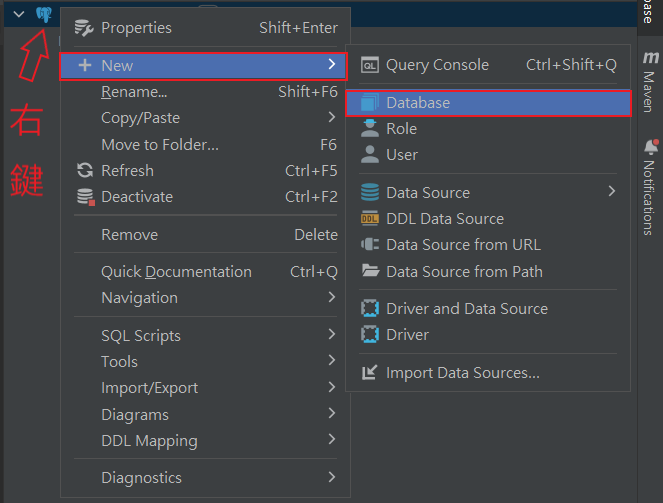Viewport: 663px width, 503px height.
Task: Choose Properties in the context menu
Action: pyautogui.click(x=136, y=28)
